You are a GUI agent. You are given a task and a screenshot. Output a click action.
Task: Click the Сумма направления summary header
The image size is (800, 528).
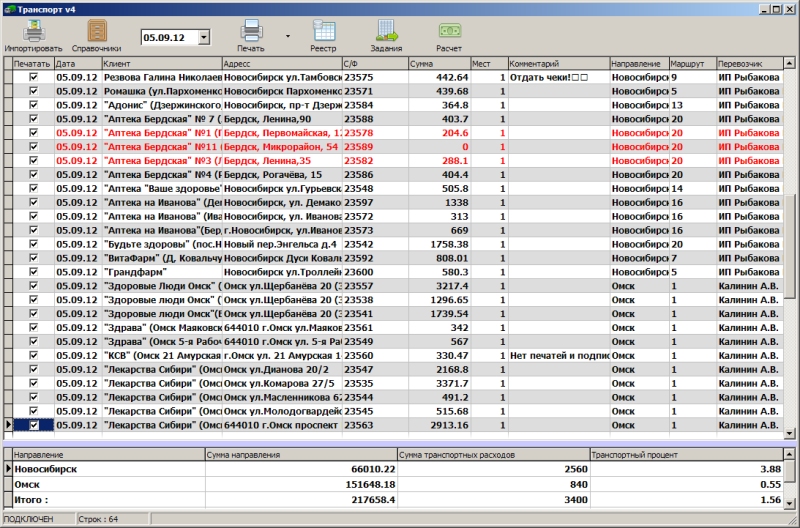(x=301, y=455)
